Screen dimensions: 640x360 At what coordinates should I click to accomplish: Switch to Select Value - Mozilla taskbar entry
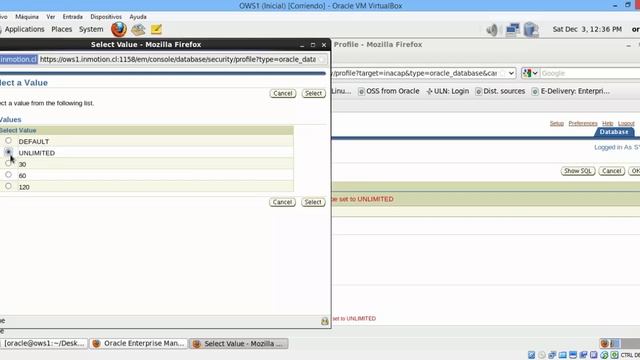[x=239, y=344]
